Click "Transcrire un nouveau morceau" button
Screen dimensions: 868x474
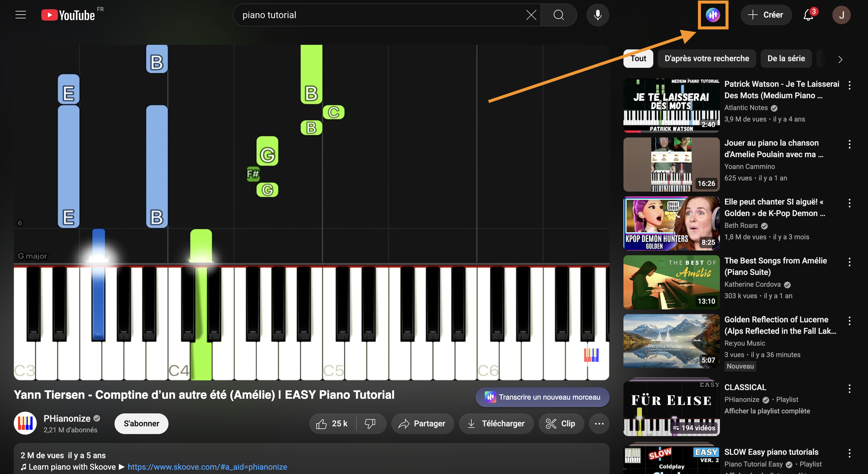tap(542, 397)
